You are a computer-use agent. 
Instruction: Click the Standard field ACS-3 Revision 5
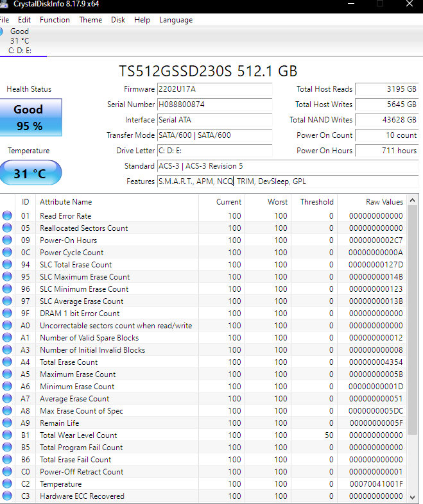[x=288, y=166]
